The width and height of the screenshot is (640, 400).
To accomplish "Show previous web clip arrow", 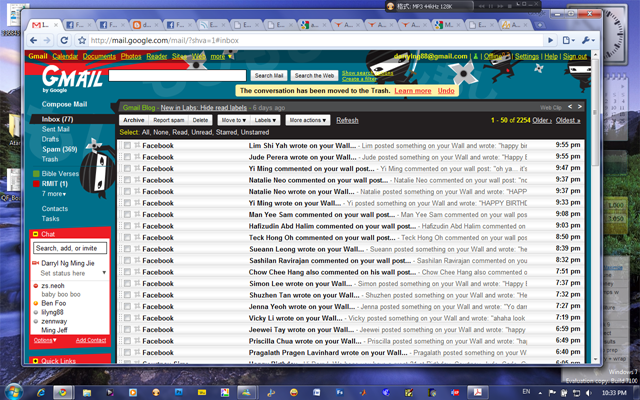I will pos(570,107).
